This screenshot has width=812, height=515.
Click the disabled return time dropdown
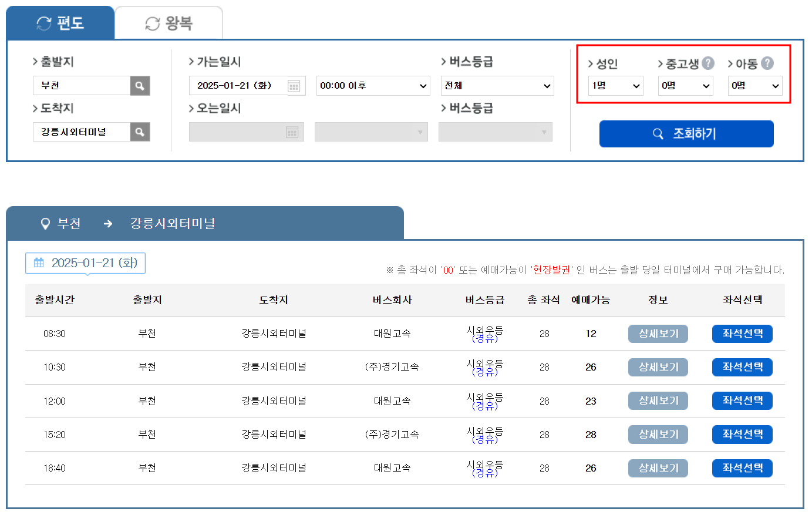pos(371,132)
